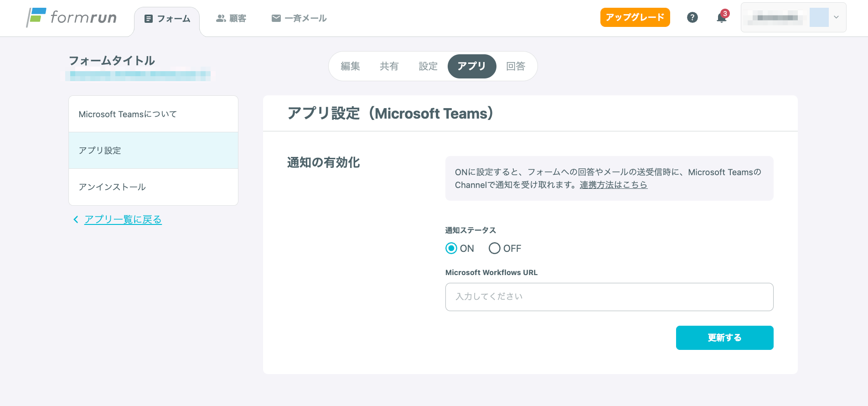The width and height of the screenshot is (868, 406).
Task: Click the アップグレード button
Action: (x=635, y=17)
